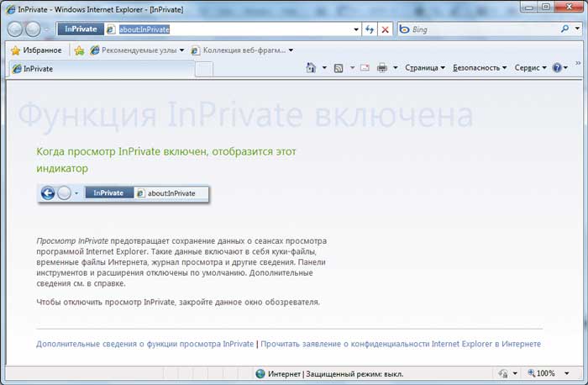The image size is (588, 385).
Task: Open link Дополнительные сведения о функции просмотра InPrivate
Action: click(144, 344)
